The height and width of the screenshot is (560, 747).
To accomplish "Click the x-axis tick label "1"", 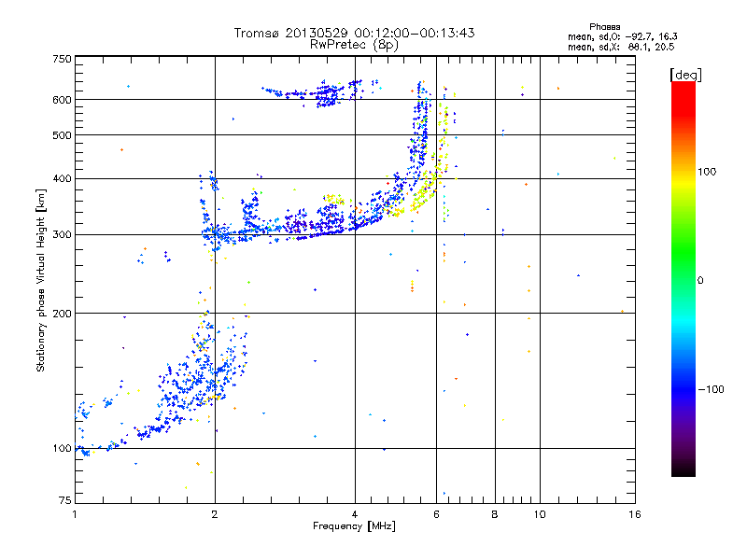I will pyautogui.click(x=75, y=514).
